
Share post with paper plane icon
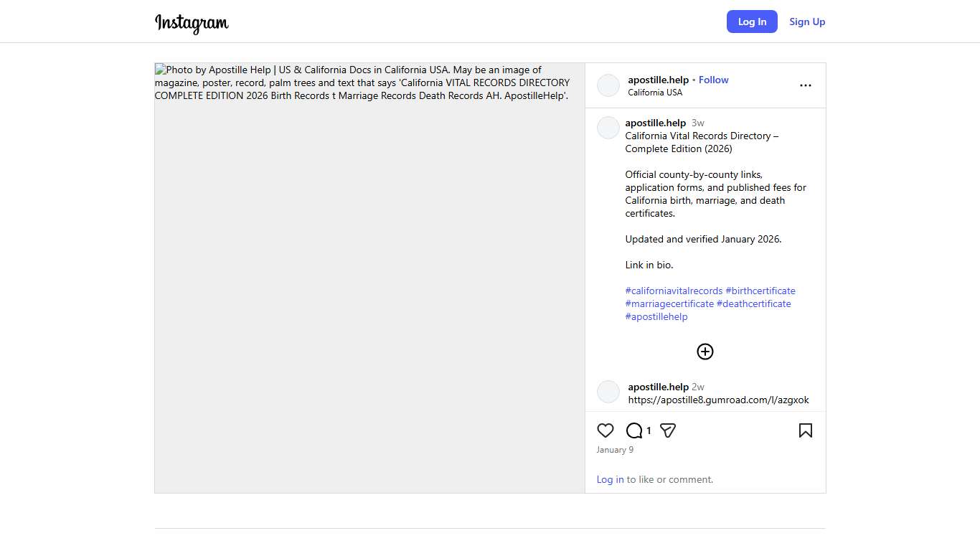click(x=668, y=430)
